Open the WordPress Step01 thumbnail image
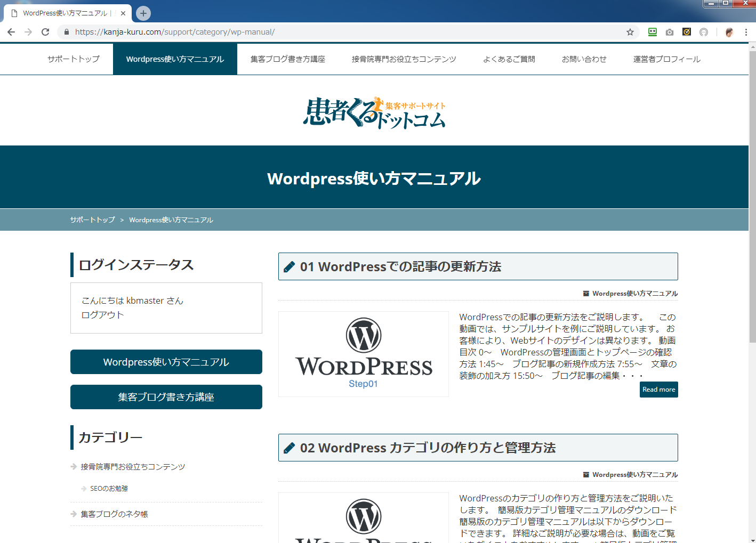Screen dimensions: 756x543 click(364, 354)
